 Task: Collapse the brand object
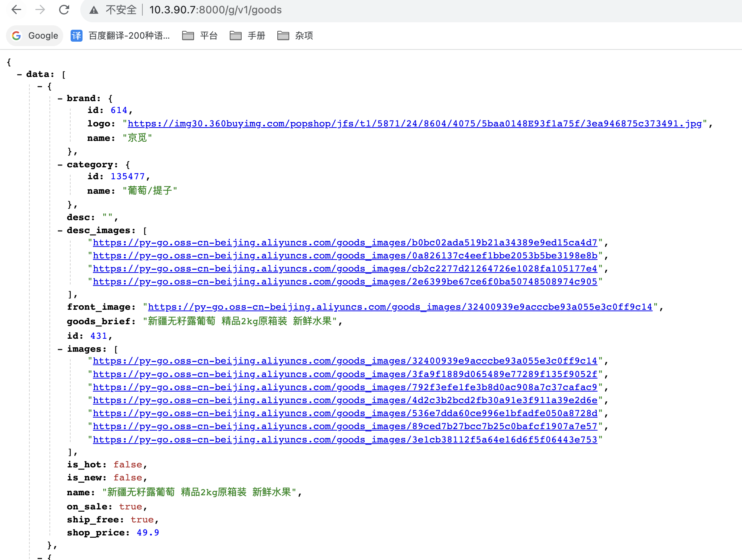(x=60, y=99)
